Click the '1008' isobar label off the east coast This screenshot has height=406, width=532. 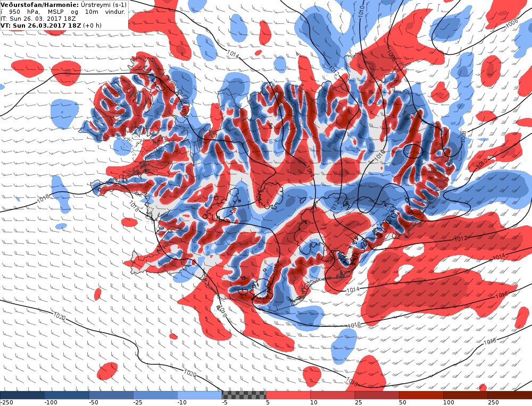(x=463, y=136)
